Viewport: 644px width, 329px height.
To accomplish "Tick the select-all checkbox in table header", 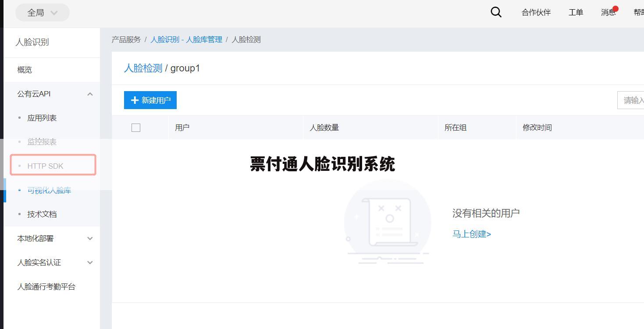I will (136, 127).
